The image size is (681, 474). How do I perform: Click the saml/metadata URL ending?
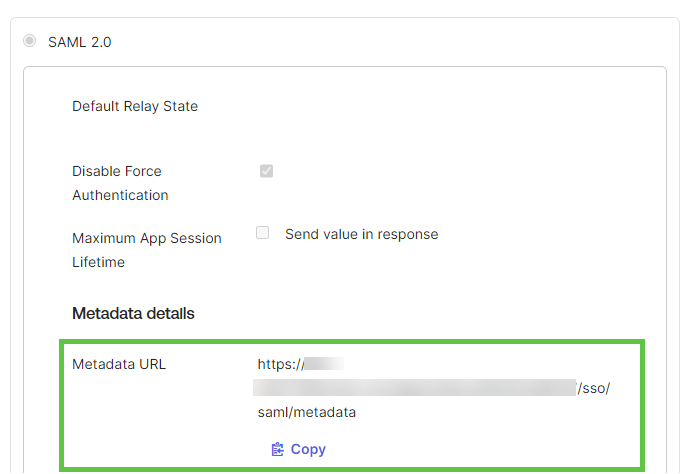pos(307,412)
